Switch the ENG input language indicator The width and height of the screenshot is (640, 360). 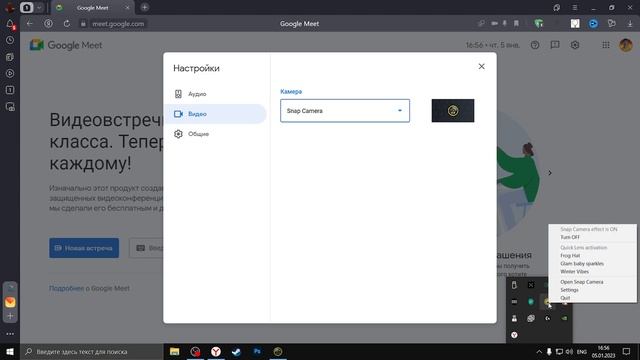point(582,351)
